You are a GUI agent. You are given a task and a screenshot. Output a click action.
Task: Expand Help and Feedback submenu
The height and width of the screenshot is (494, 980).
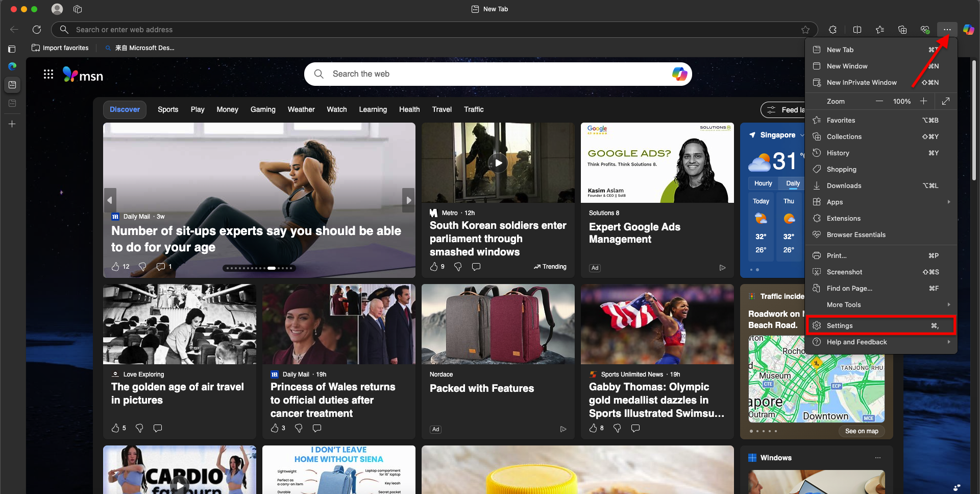[x=881, y=342]
